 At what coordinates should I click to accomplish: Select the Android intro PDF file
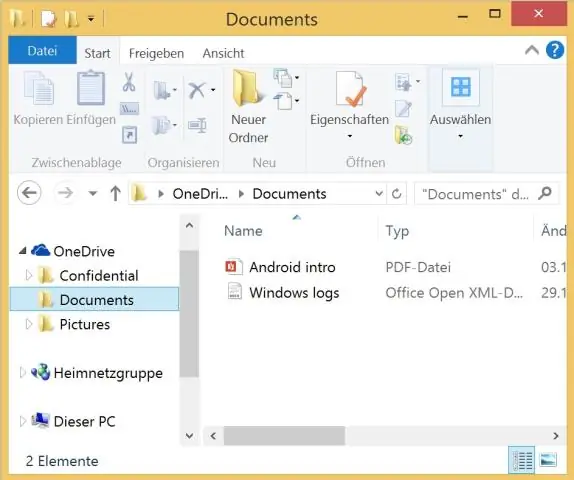292,267
